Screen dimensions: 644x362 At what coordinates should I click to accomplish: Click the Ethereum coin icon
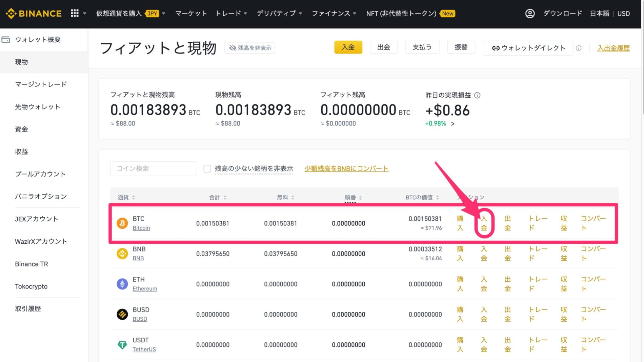122,284
